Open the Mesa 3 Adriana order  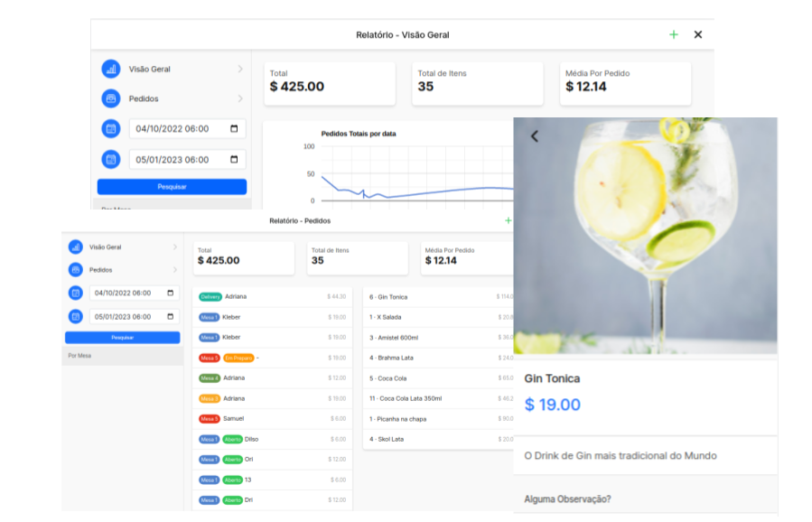click(x=273, y=399)
